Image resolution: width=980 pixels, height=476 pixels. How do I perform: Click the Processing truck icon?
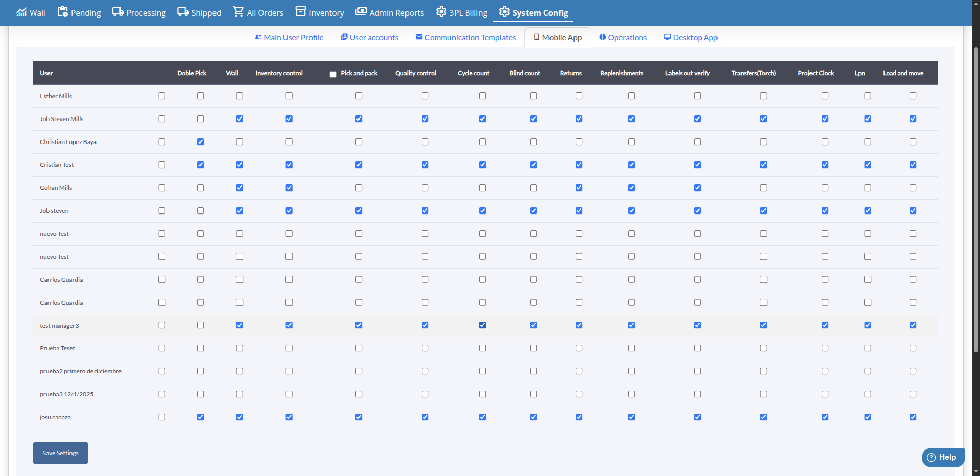[117, 12]
